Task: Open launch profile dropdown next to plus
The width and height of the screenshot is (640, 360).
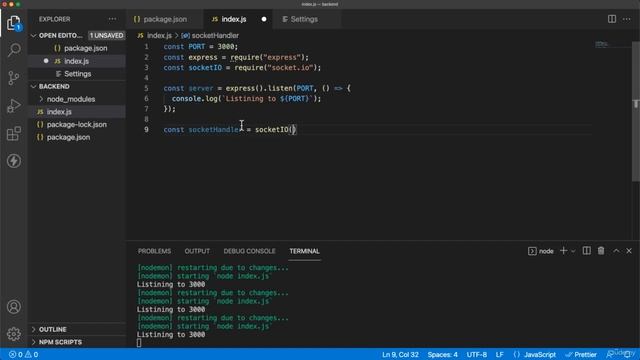Action: click(573, 251)
